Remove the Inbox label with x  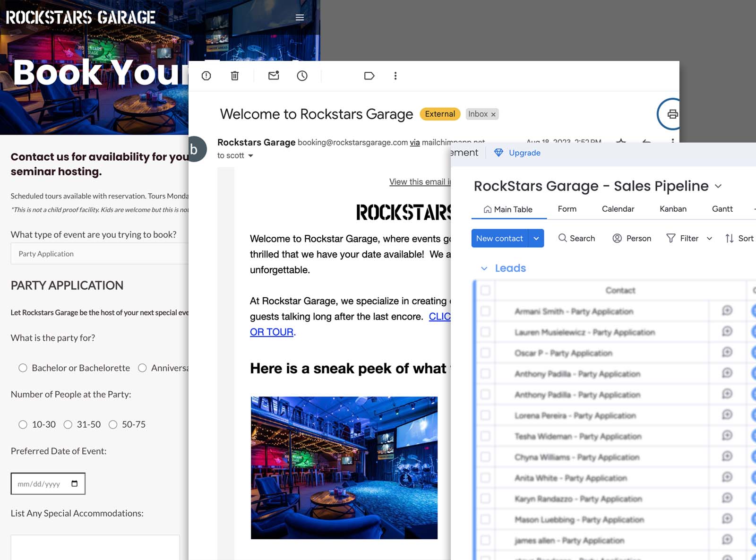(x=493, y=114)
